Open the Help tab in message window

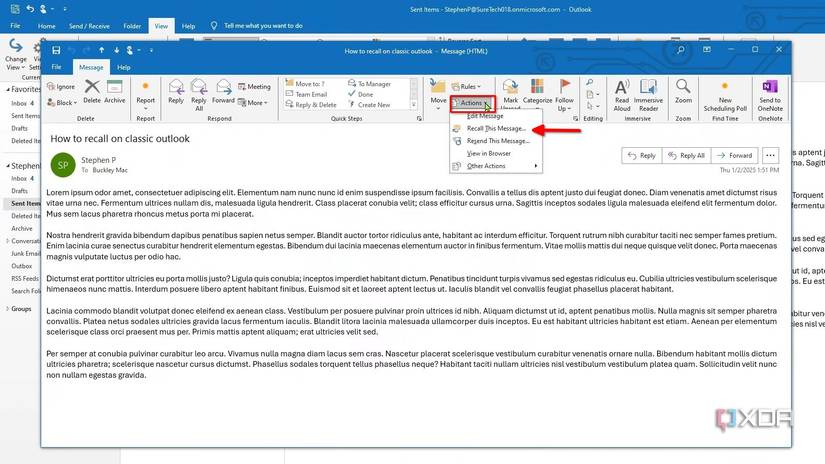(x=124, y=67)
